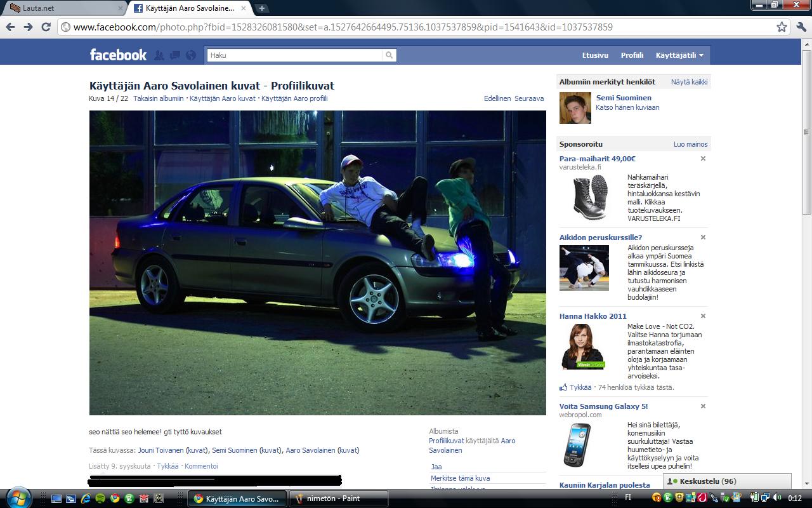Bookmark this page with the star icon

[782, 27]
